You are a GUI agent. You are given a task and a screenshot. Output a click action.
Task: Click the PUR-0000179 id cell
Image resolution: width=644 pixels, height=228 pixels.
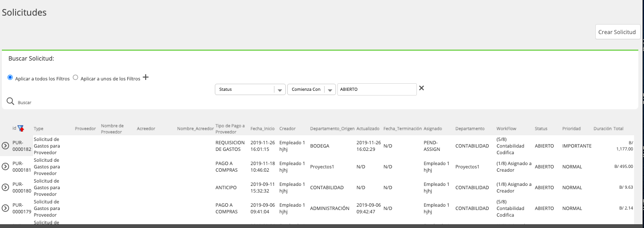[22, 208]
